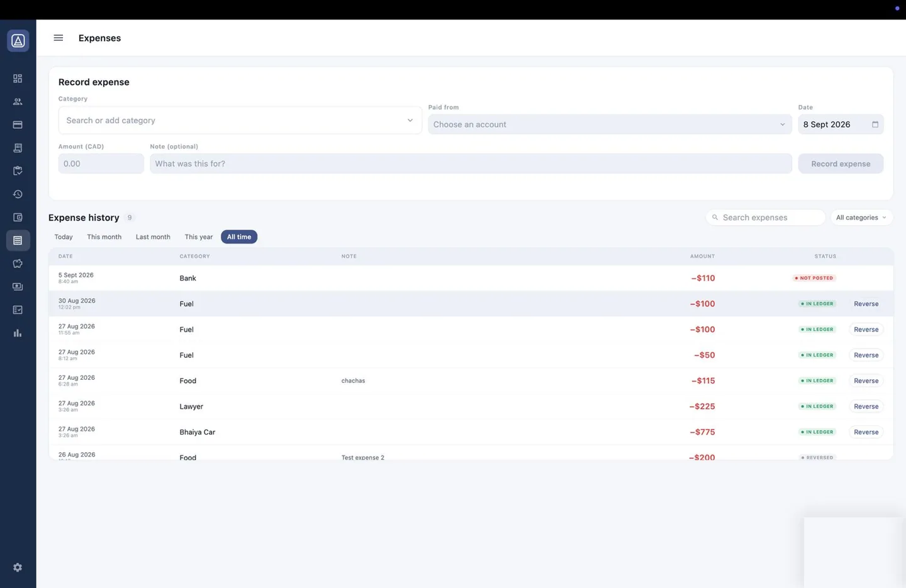
Task: Click the 'Test expense 2' note
Action: 363,458
